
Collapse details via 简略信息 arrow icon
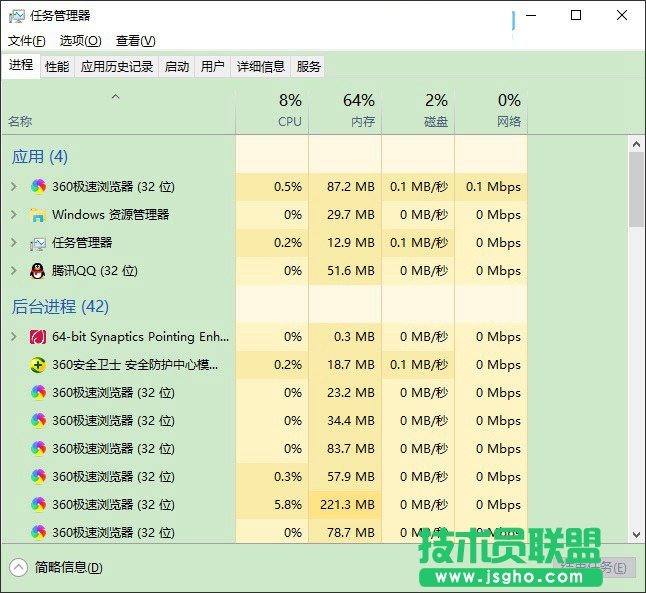(18, 567)
